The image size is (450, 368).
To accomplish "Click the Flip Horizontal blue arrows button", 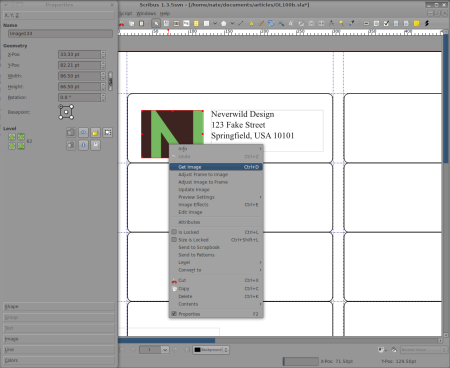I will click(83, 132).
